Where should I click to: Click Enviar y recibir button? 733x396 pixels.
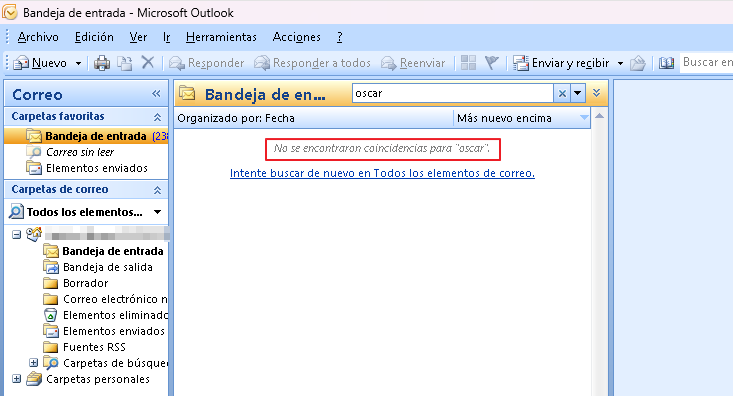pos(561,63)
